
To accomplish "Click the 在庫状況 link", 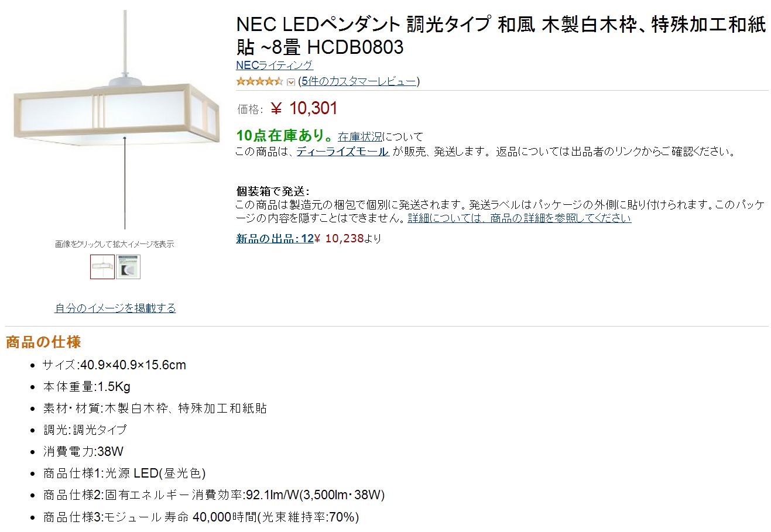I will [x=360, y=136].
